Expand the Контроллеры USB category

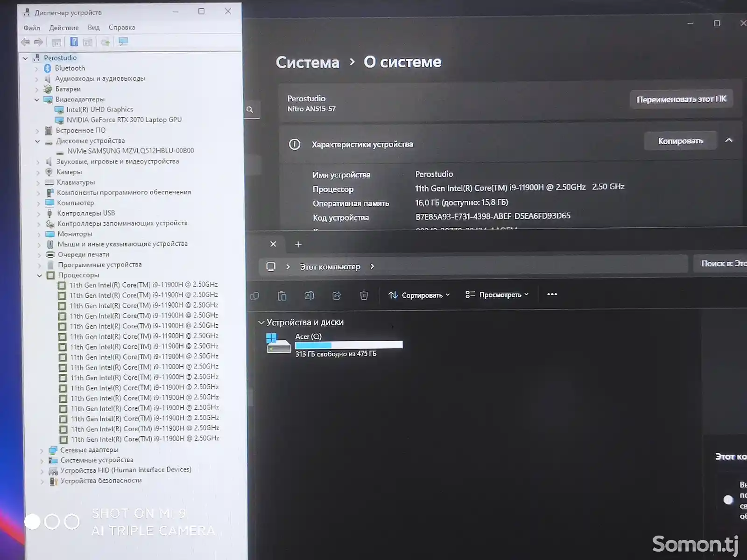click(38, 214)
